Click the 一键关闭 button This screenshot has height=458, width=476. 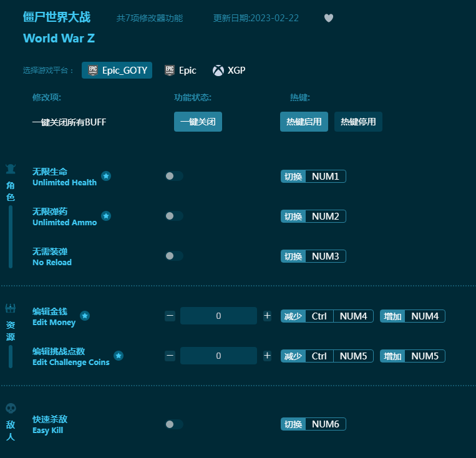198,122
